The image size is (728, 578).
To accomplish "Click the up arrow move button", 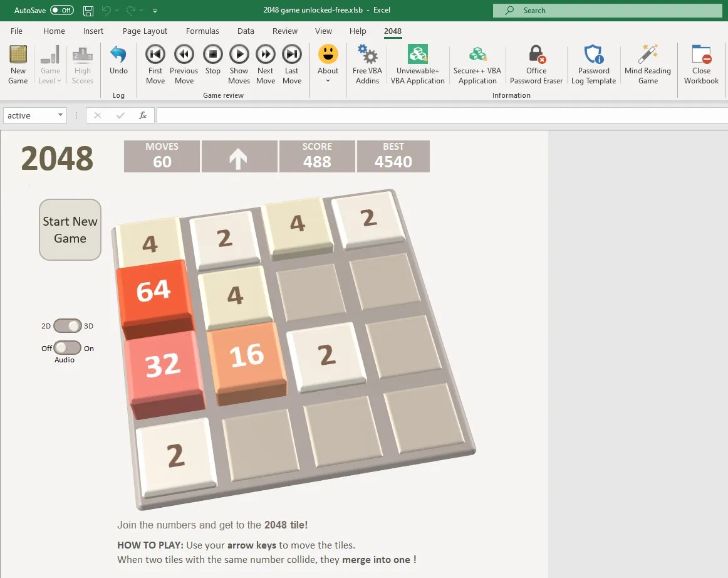I will 239,157.
